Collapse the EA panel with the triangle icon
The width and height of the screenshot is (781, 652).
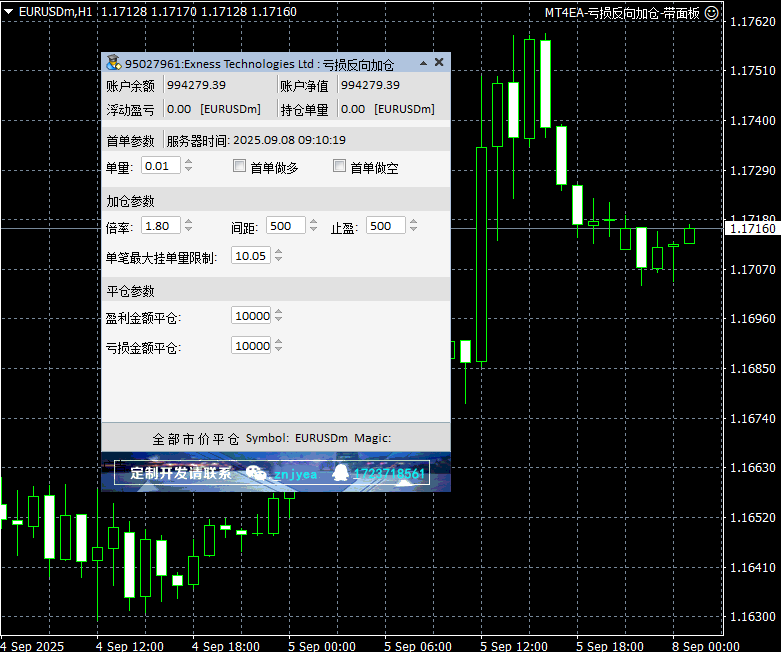pyautogui.click(x=423, y=63)
